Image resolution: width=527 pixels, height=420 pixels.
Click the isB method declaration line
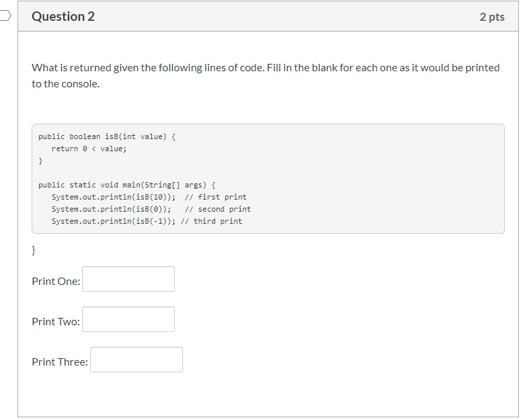coord(107,137)
